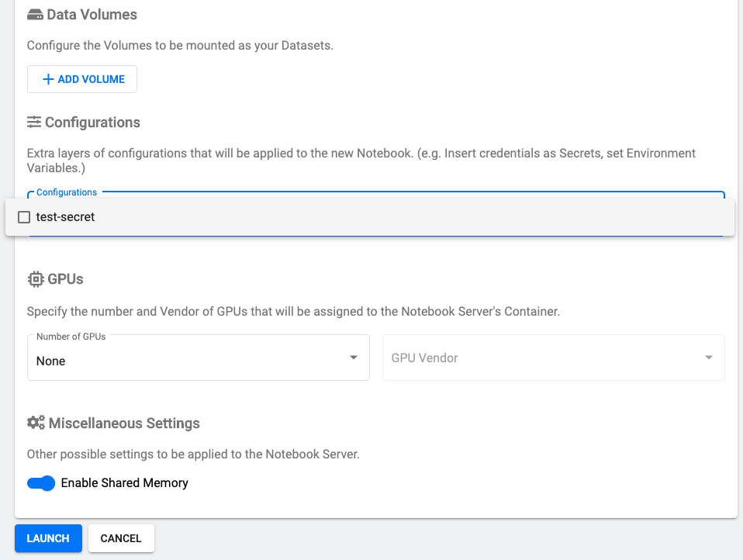Click the Miscellaneous Settings gears icon
Image resolution: width=743 pixels, height=560 pixels.
(36, 423)
